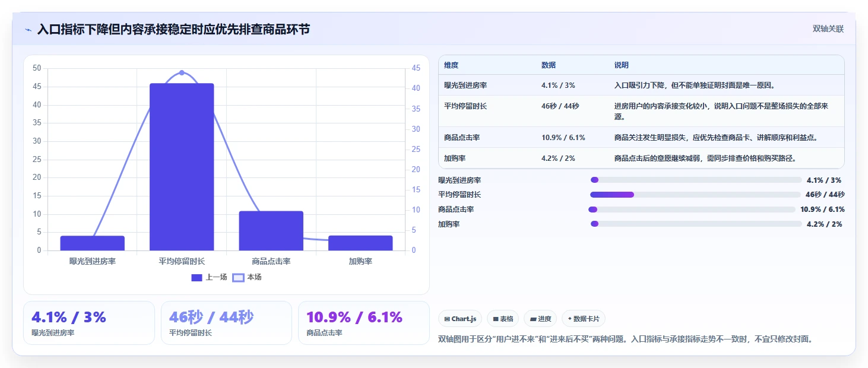Screen dimensions: 868x368
Task: Click the 曝光到进房率 x-axis label
Action: tap(92, 262)
